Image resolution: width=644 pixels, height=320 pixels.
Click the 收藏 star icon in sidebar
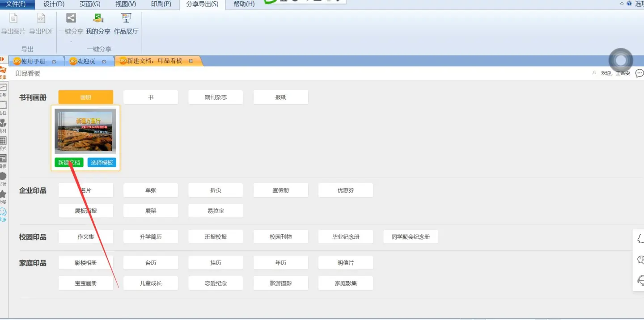coord(3,196)
